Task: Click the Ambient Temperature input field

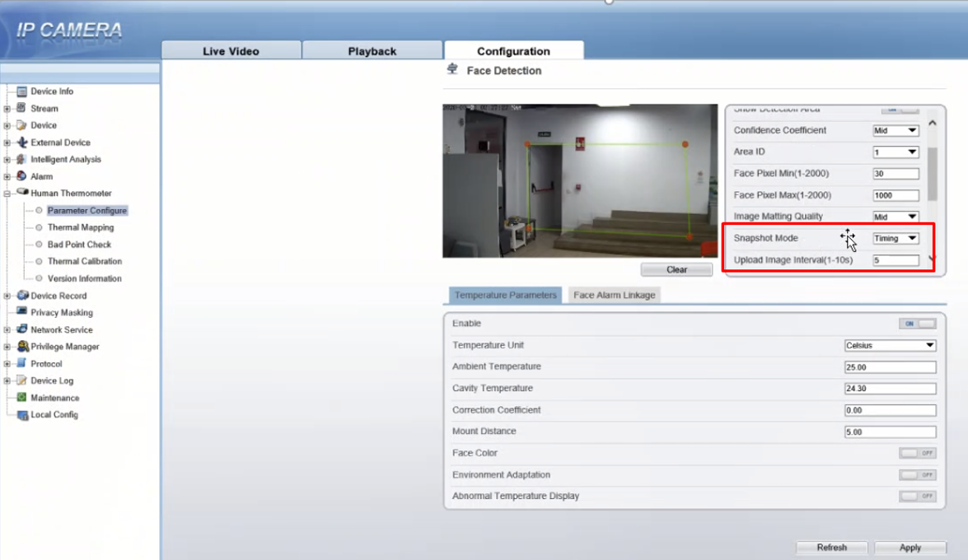Action: click(890, 366)
